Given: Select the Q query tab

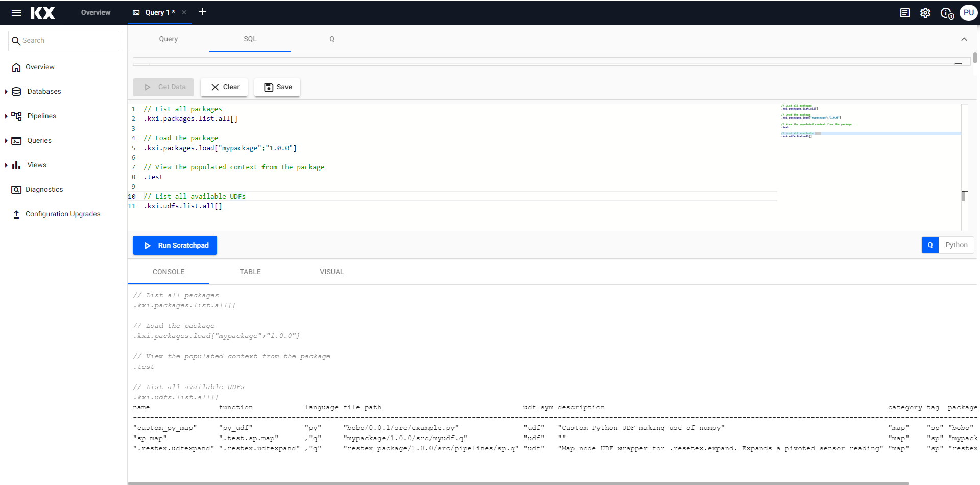Looking at the screenshot, I should tap(332, 39).
